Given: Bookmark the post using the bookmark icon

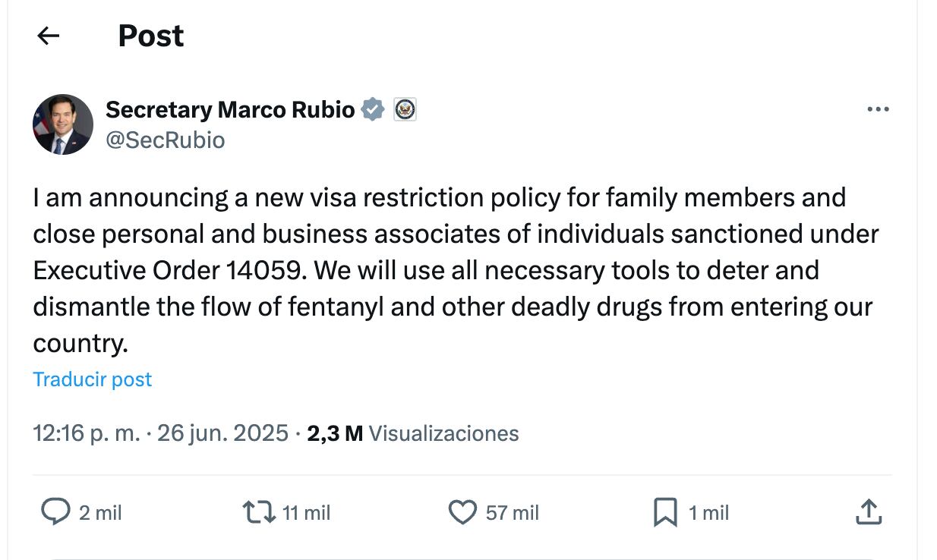Looking at the screenshot, I should (x=665, y=513).
